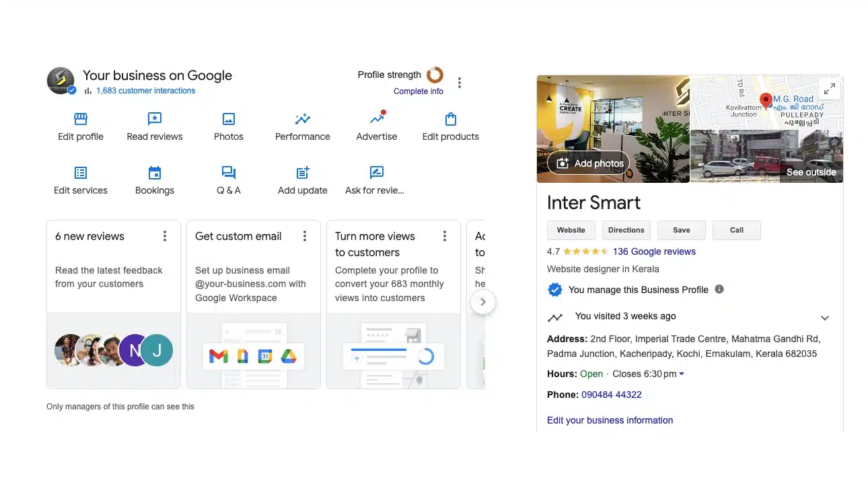The height and width of the screenshot is (484, 868).
Task: Show next suggestion cards with right arrow
Action: pos(483,302)
